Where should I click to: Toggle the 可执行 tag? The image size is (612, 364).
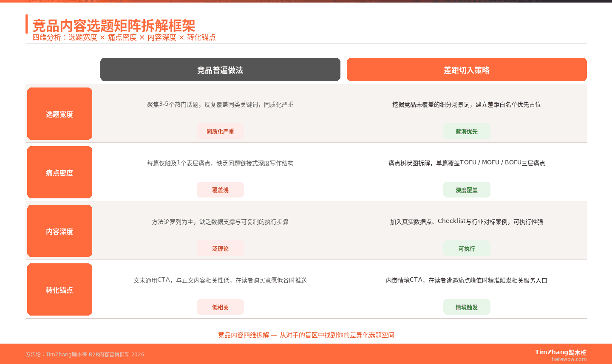click(x=467, y=248)
